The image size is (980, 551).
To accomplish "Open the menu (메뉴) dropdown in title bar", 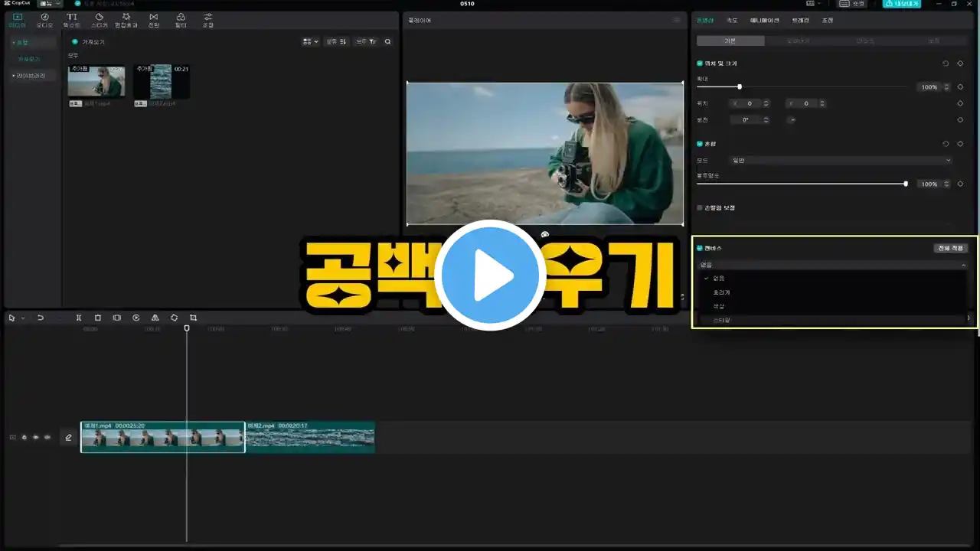I will point(51,4).
